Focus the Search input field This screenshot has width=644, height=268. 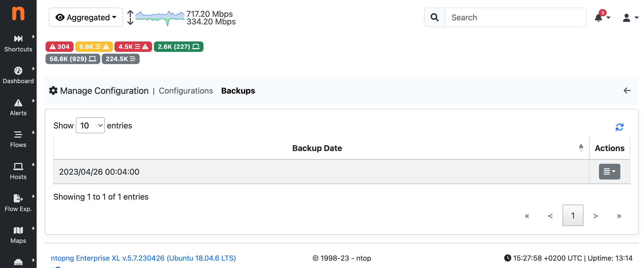click(x=516, y=17)
